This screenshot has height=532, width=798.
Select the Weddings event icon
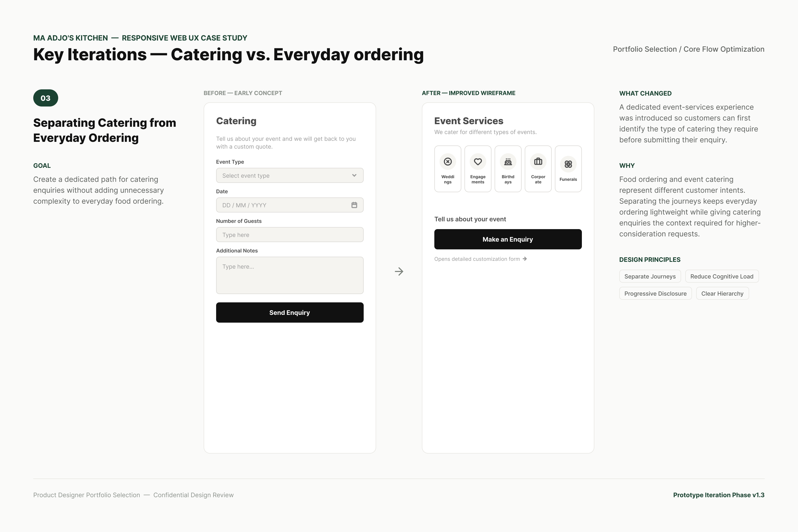click(x=448, y=162)
